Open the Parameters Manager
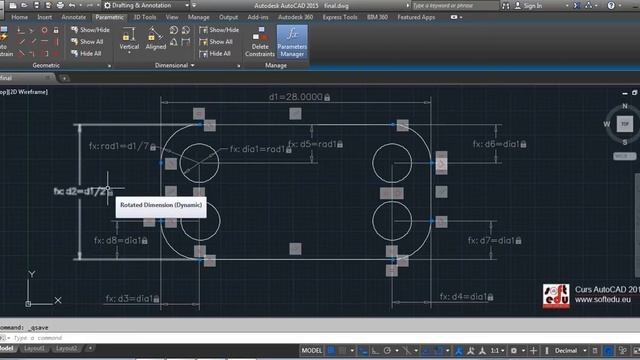 click(x=292, y=42)
